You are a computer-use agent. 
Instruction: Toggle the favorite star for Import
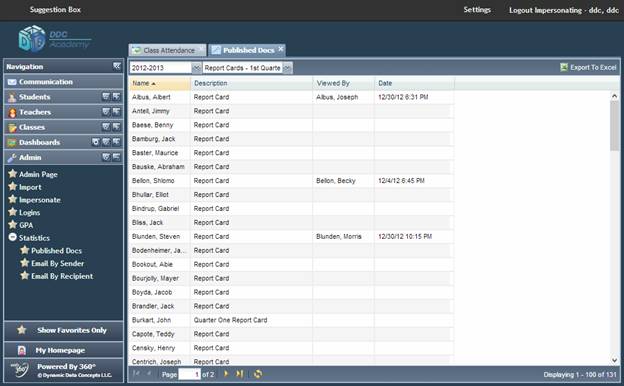[13, 187]
